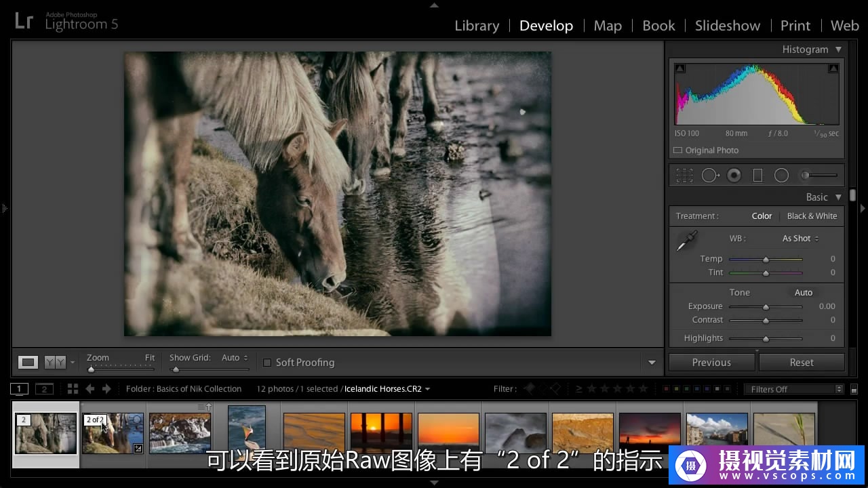
Task: Pick the Radial Filter tool
Action: tap(781, 176)
